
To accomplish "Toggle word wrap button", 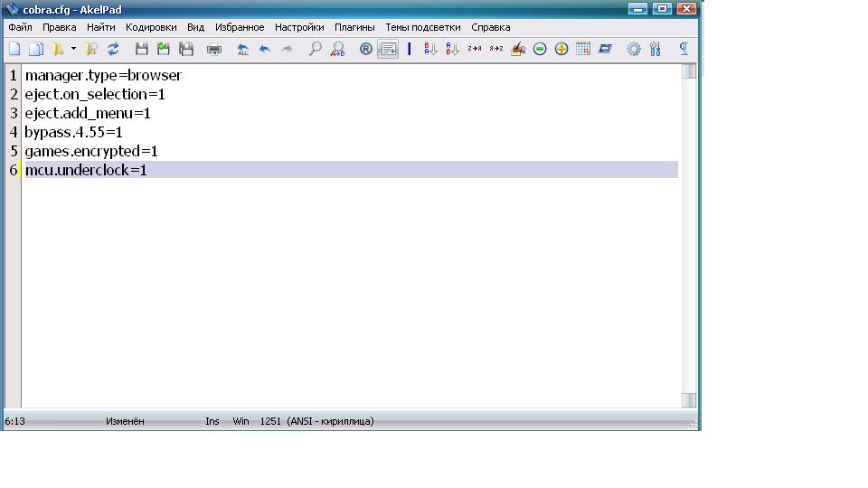I will 388,49.
